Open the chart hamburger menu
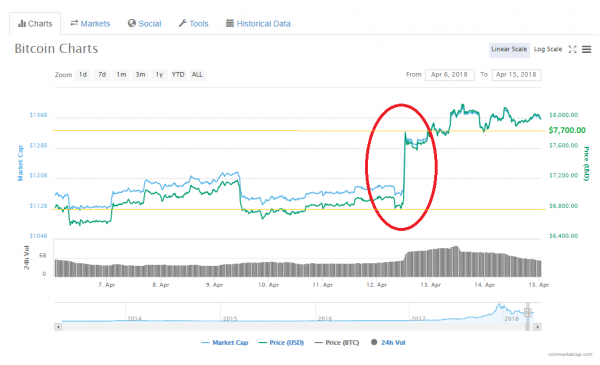This screenshot has height=365, width=600. (587, 49)
